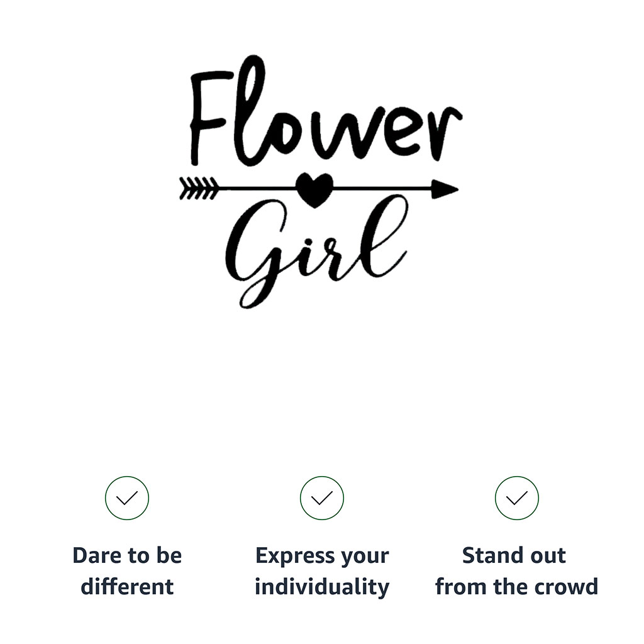Viewport: 644px width, 644px height.
Task: Click the arrow shaft between feathers and heart
Action: pos(257,188)
